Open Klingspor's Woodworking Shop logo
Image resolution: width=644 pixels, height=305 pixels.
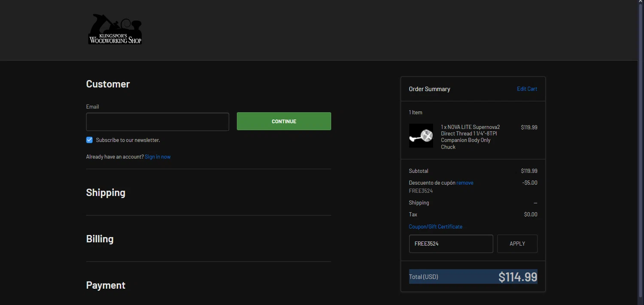115,29
